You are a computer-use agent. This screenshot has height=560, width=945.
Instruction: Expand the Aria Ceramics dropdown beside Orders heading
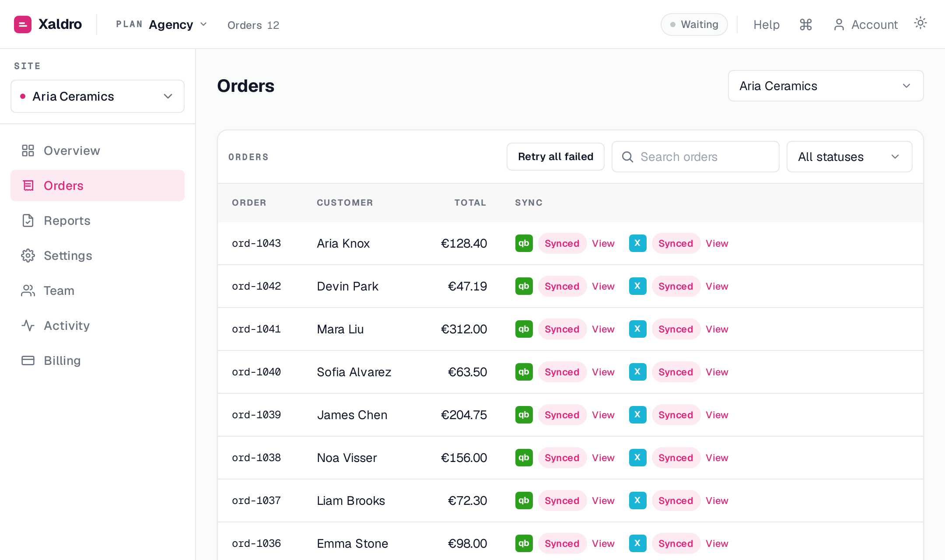(x=826, y=86)
